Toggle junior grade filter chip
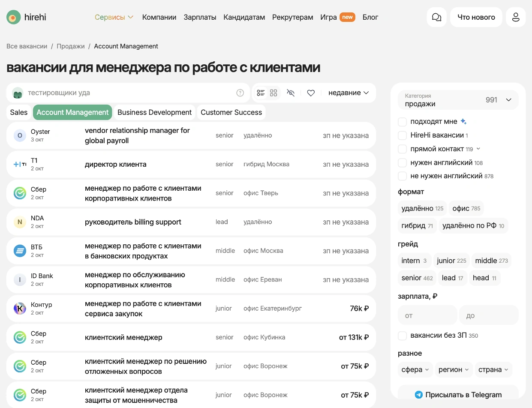The height and width of the screenshot is (408, 532). (451, 261)
